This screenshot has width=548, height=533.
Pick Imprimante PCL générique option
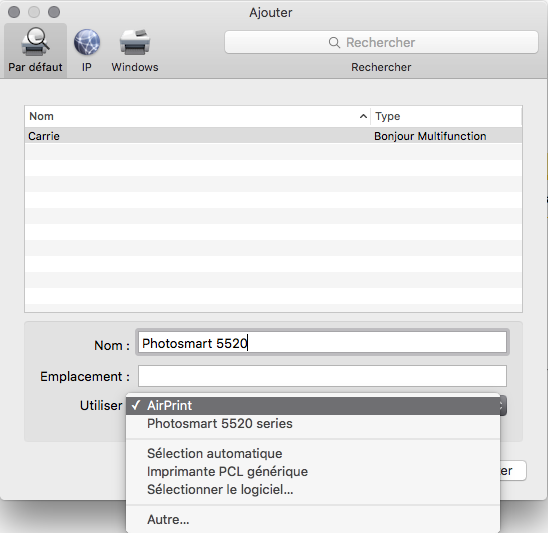pos(313,471)
